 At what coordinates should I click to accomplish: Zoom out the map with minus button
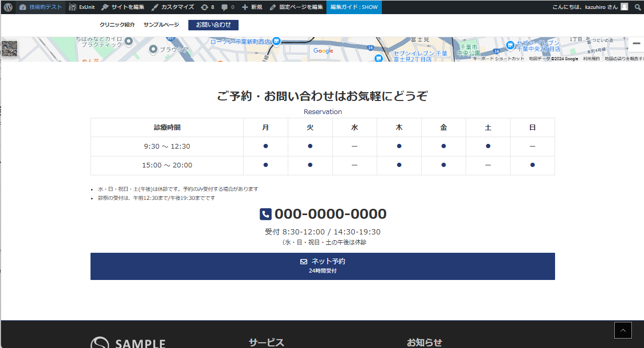coord(636,43)
